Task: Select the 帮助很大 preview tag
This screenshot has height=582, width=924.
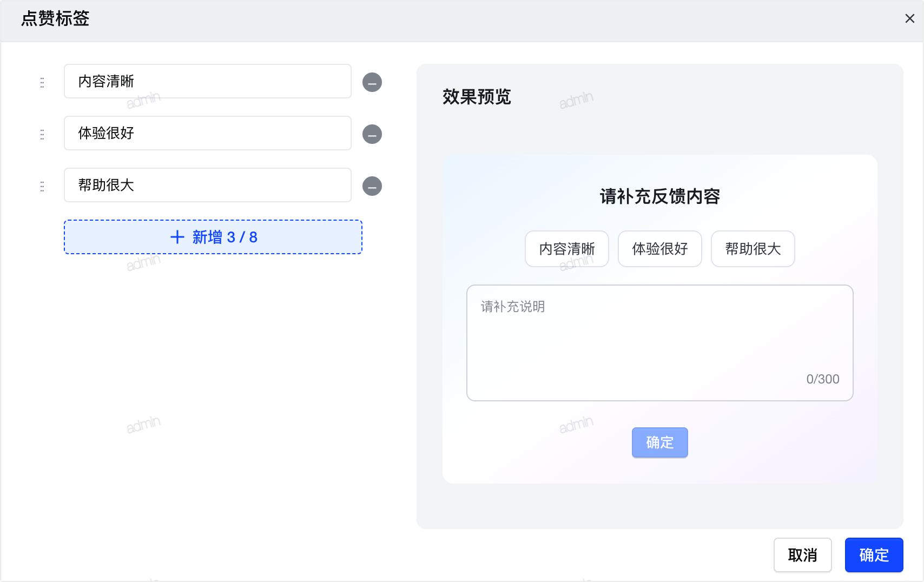Action: pos(753,249)
